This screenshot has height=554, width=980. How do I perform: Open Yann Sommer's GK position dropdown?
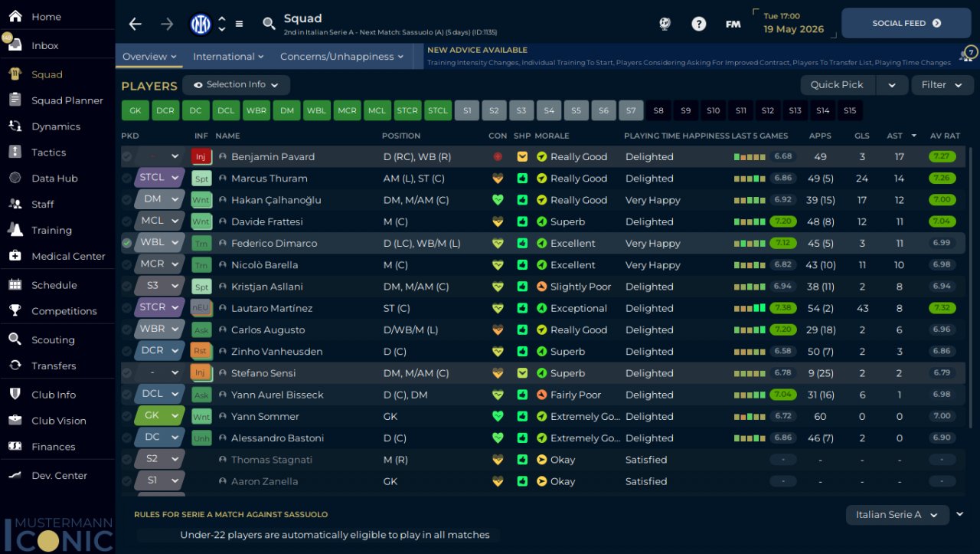click(160, 416)
